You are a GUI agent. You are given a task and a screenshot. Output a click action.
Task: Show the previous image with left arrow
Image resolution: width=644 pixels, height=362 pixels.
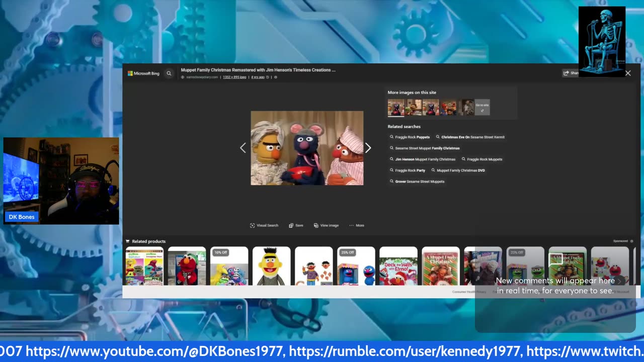click(243, 148)
